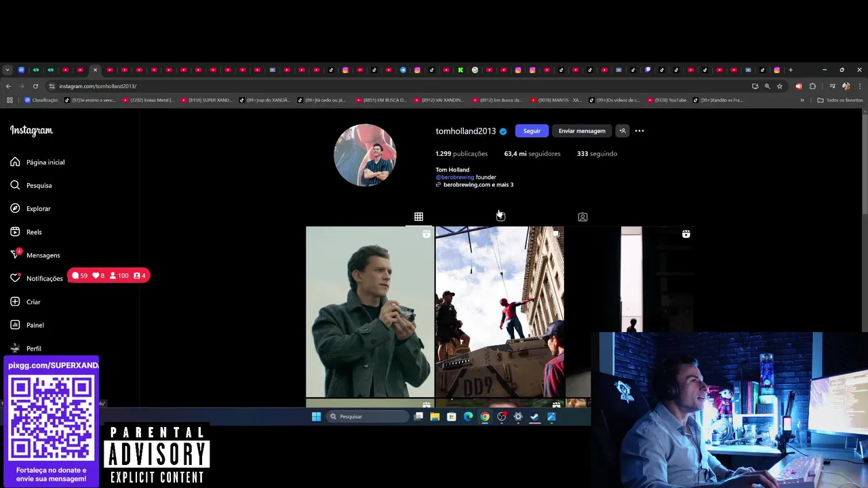868x488 pixels.
Task: Click the notification badge popup
Action: point(108,276)
